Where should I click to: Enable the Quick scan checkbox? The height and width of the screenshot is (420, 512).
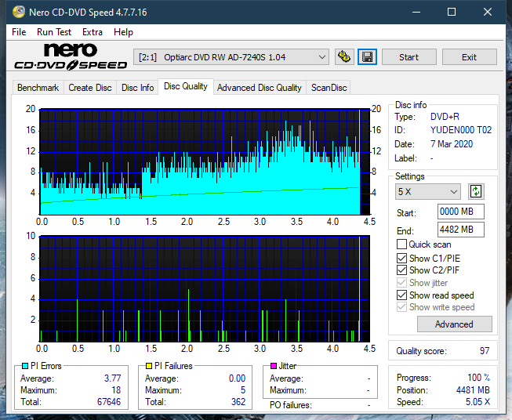point(401,244)
